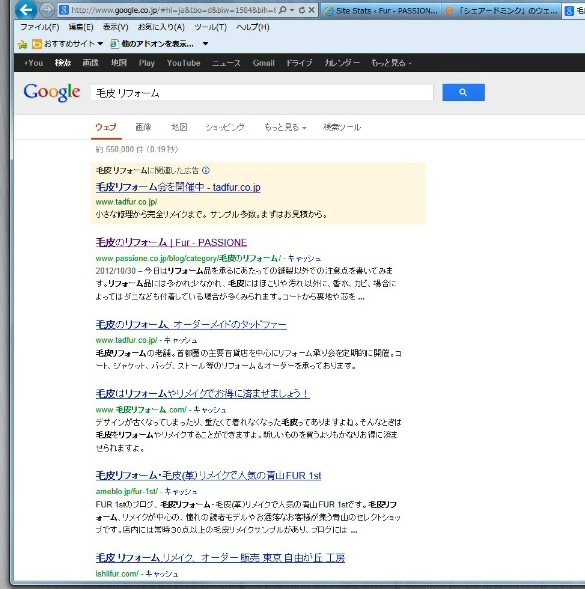Switch to Site Stats Fur PASSIONE tab

(381, 11)
